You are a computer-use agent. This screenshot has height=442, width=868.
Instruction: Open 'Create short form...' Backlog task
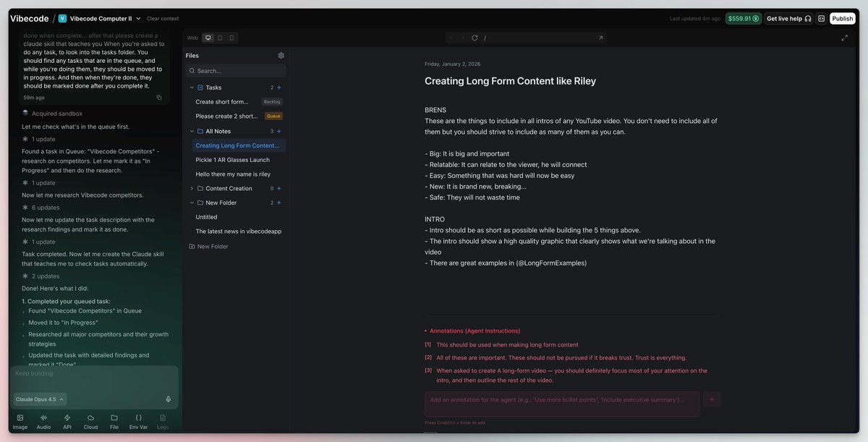pos(239,101)
